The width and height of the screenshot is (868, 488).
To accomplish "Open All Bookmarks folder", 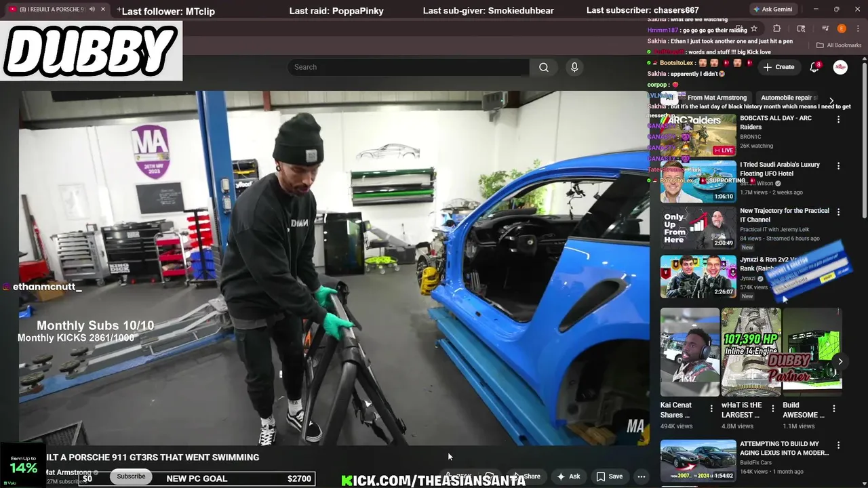I will (839, 45).
